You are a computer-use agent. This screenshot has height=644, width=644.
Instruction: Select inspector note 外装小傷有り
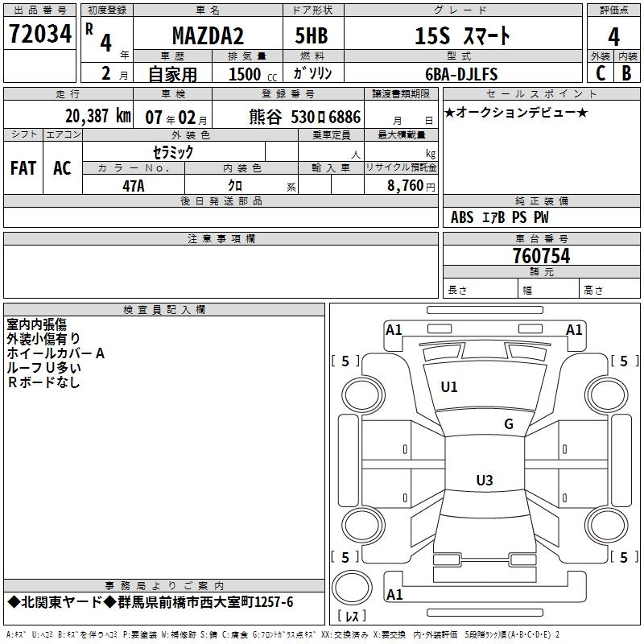click(x=43, y=339)
